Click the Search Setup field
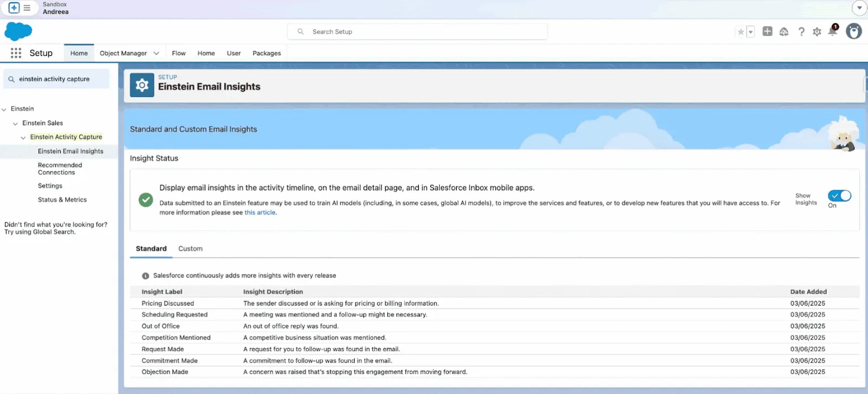Image resolution: width=868 pixels, height=394 pixels. 417,32
